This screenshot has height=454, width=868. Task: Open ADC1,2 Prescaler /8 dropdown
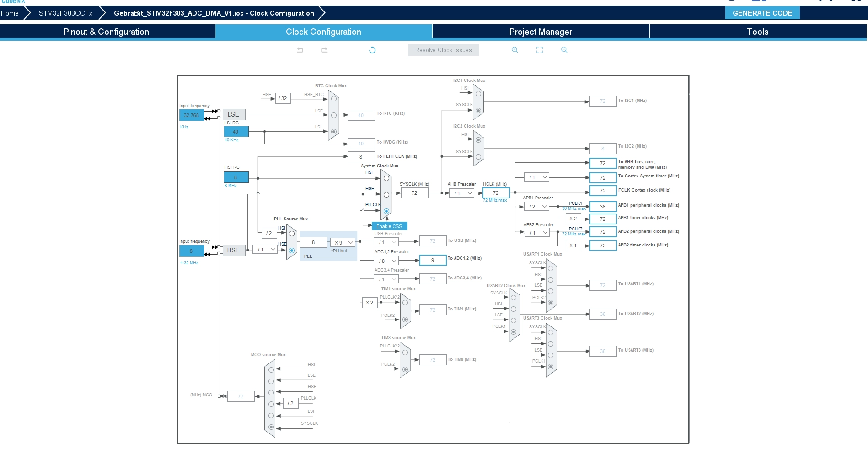pyautogui.click(x=386, y=261)
